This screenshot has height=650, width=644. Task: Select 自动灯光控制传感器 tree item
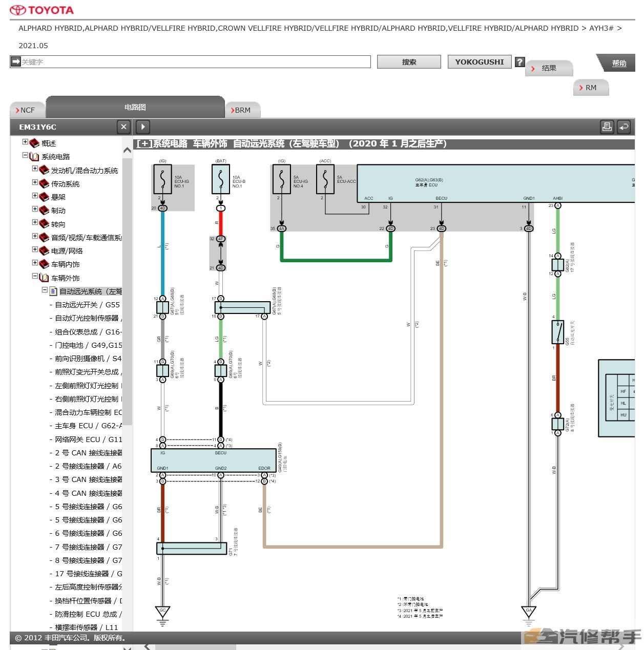pyautogui.click(x=88, y=318)
